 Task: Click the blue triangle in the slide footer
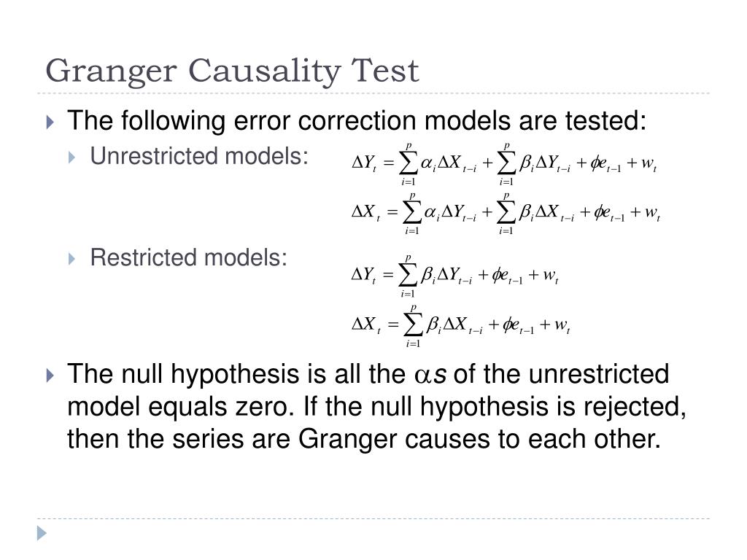pos(42,533)
